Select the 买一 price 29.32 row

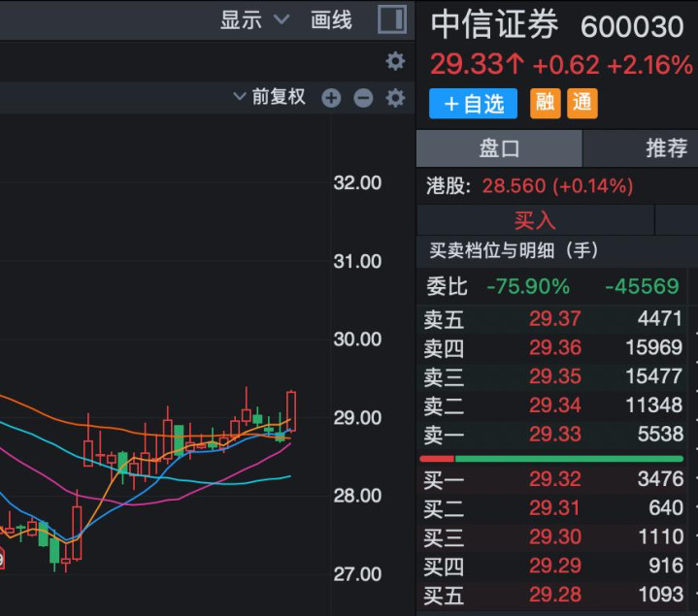point(553,479)
